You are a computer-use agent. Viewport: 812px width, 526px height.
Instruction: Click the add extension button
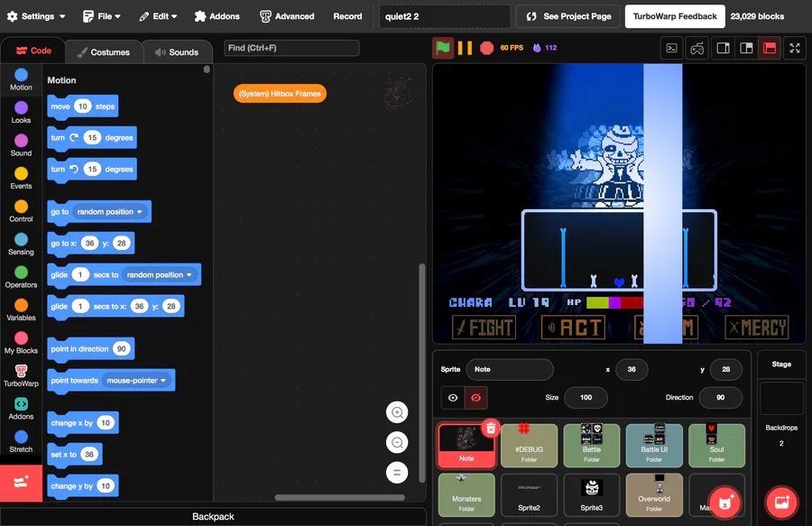(21, 483)
